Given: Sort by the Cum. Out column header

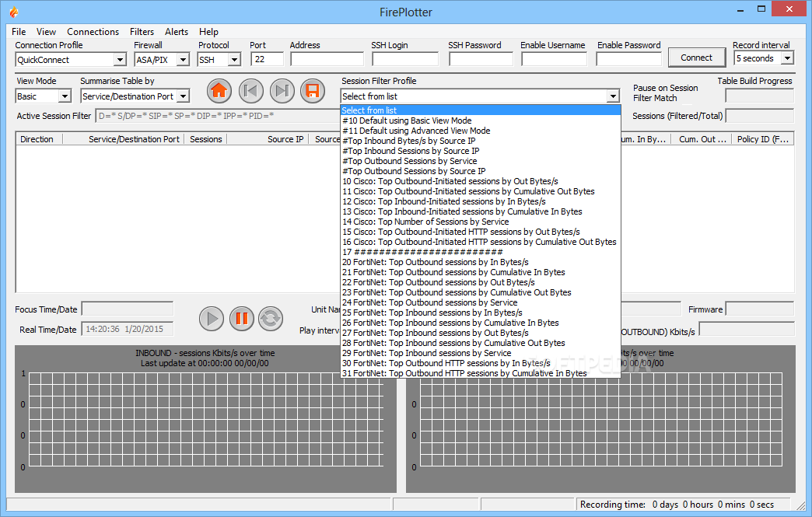Looking at the screenshot, I should click(702, 139).
